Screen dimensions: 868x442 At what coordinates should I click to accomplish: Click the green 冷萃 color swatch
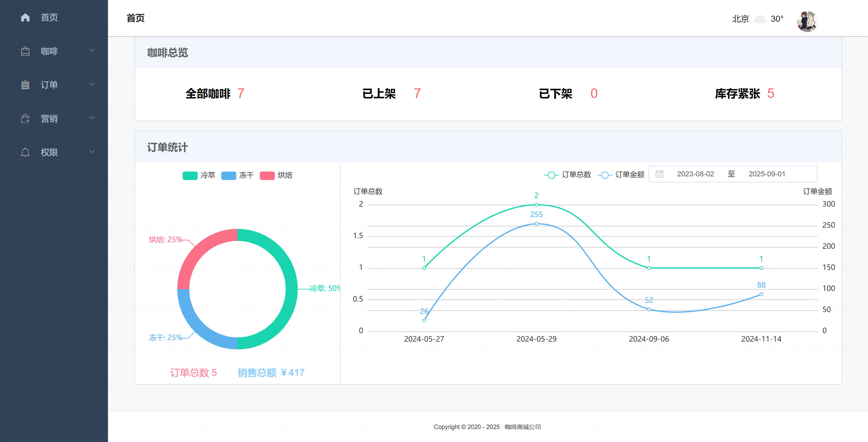[190, 176]
